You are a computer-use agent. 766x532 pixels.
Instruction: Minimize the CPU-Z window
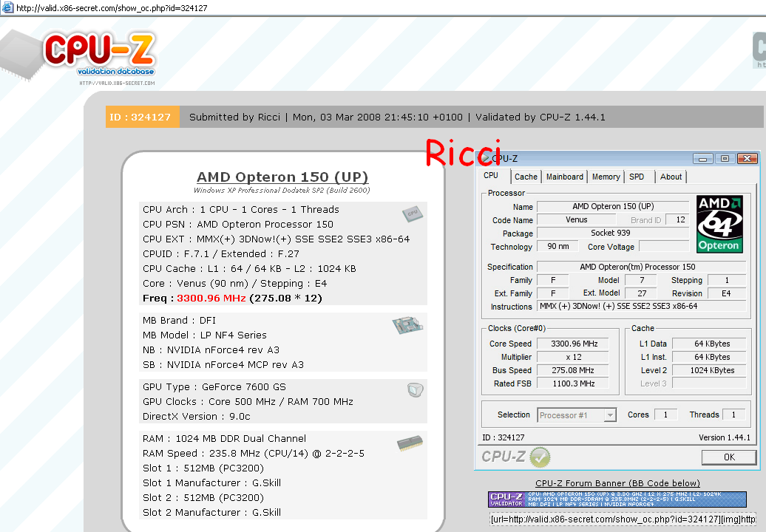702,159
